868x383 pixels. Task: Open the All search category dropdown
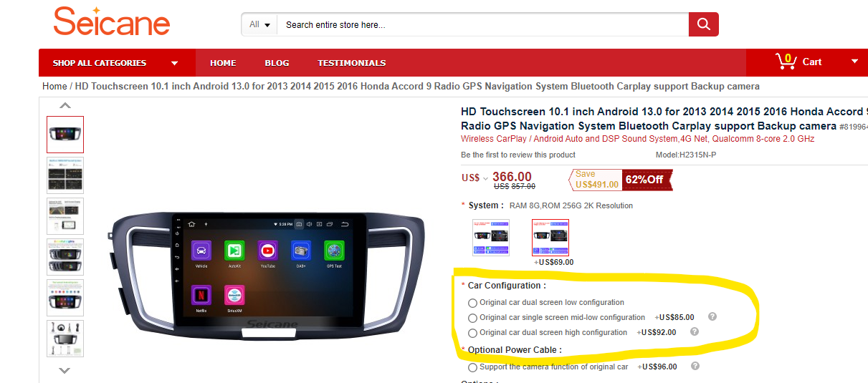tap(259, 24)
